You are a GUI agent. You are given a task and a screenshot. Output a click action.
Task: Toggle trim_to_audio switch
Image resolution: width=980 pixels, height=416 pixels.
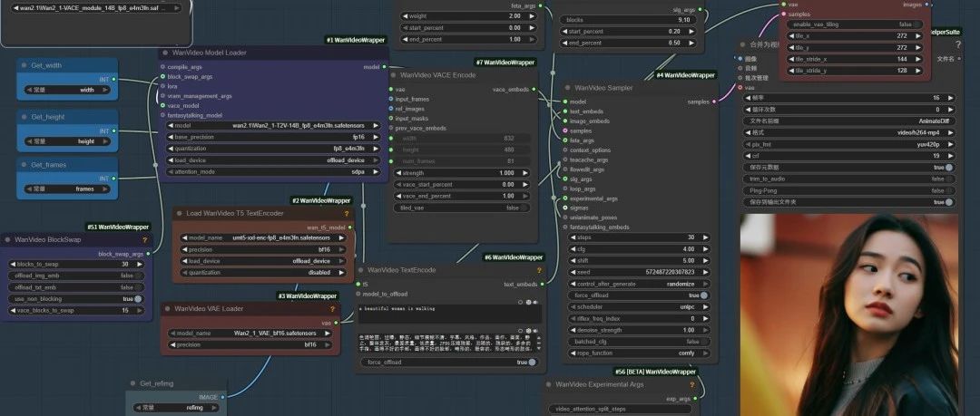[849, 179]
